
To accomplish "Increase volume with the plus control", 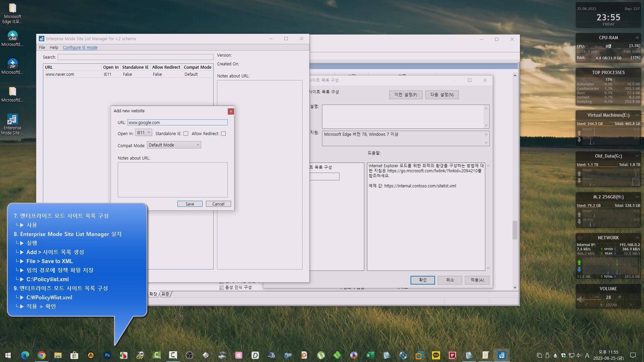I will tap(620, 297).
